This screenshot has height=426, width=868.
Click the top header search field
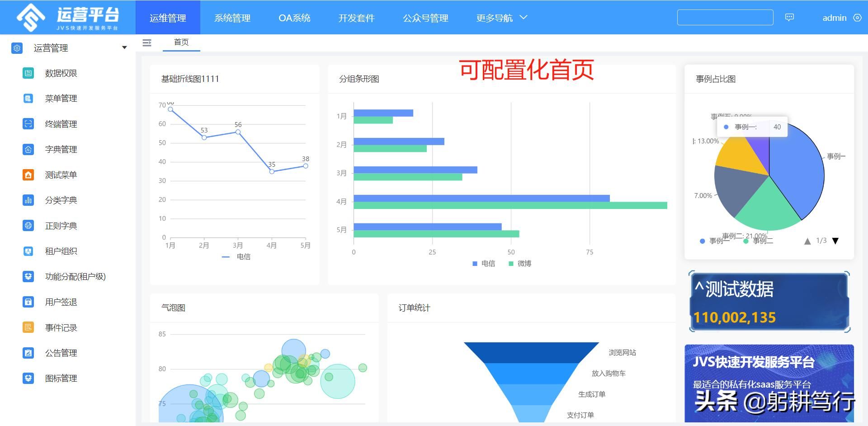pyautogui.click(x=725, y=18)
